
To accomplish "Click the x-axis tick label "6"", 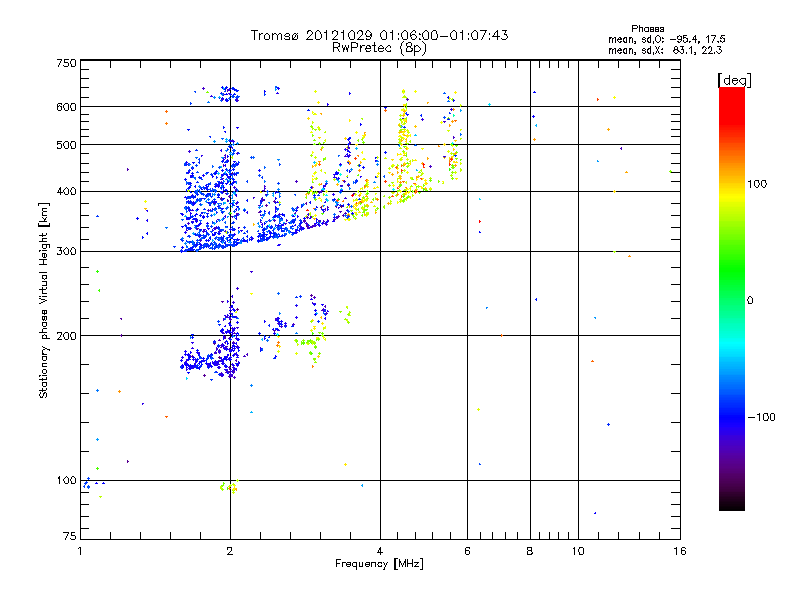I will click(467, 551).
